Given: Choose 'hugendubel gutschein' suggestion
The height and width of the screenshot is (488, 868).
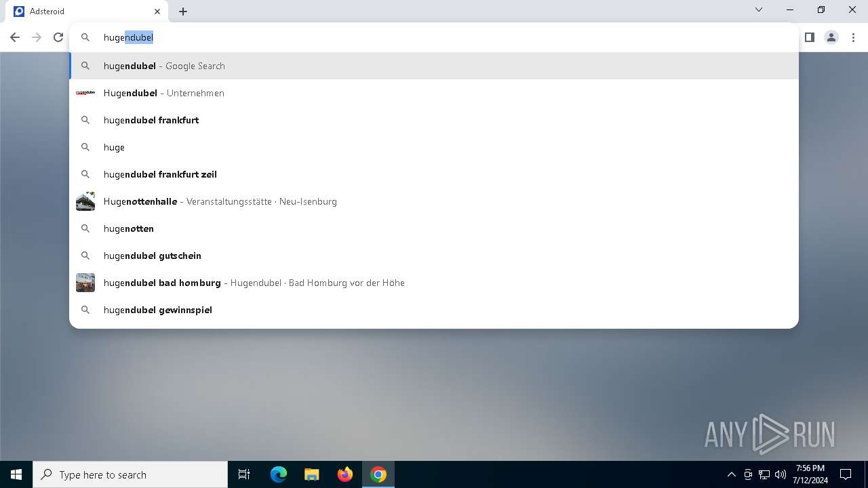Looking at the screenshot, I should pos(434,256).
